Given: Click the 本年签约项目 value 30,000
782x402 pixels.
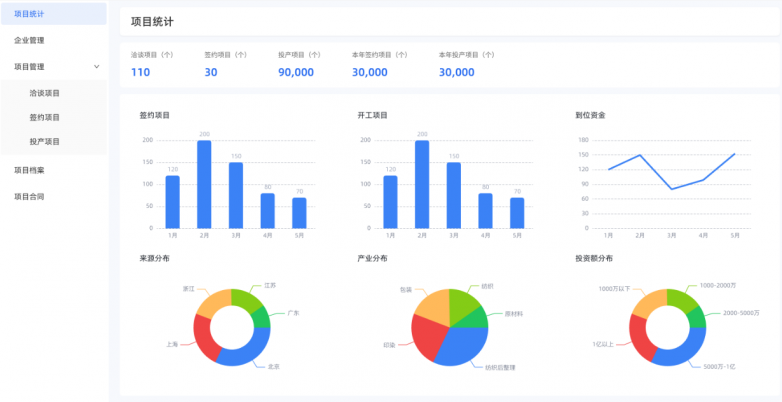Looking at the screenshot, I should coord(369,72).
